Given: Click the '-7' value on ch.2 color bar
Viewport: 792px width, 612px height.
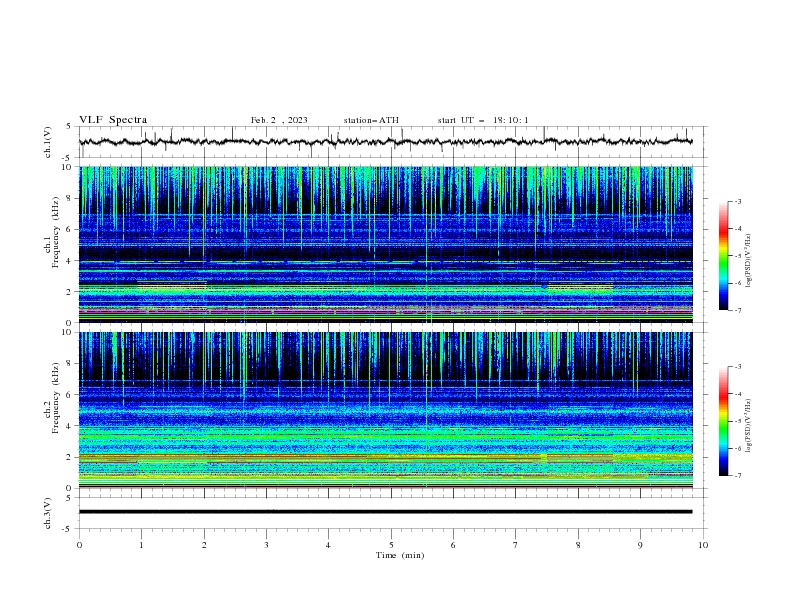Looking at the screenshot, I should click(x=738, y=475).
